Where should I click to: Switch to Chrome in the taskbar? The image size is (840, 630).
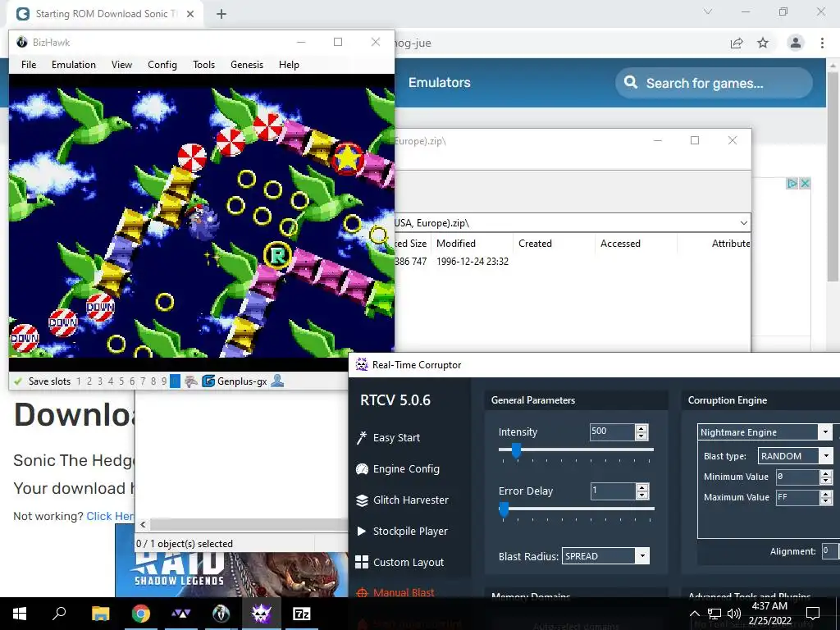(x=141, y=614)
